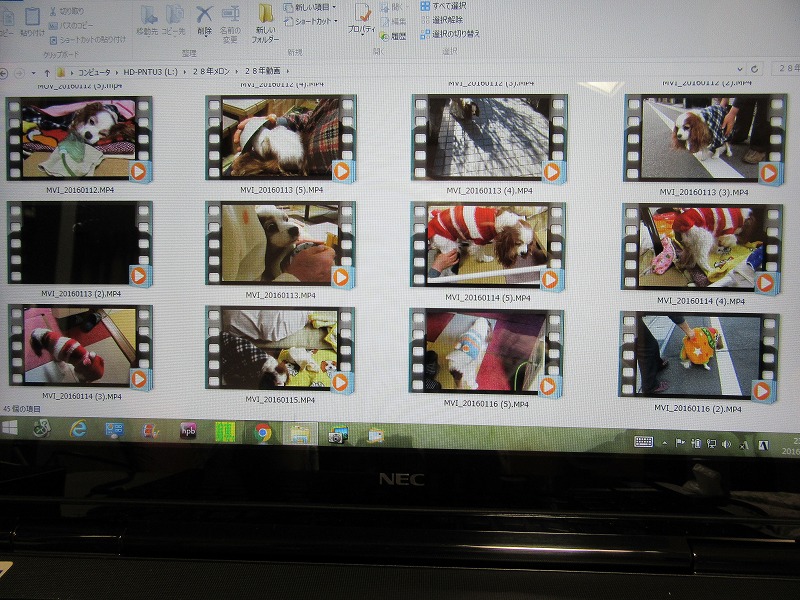
Task: Open the hpb app on the taskbar
Action: click(x=188, y=431)
